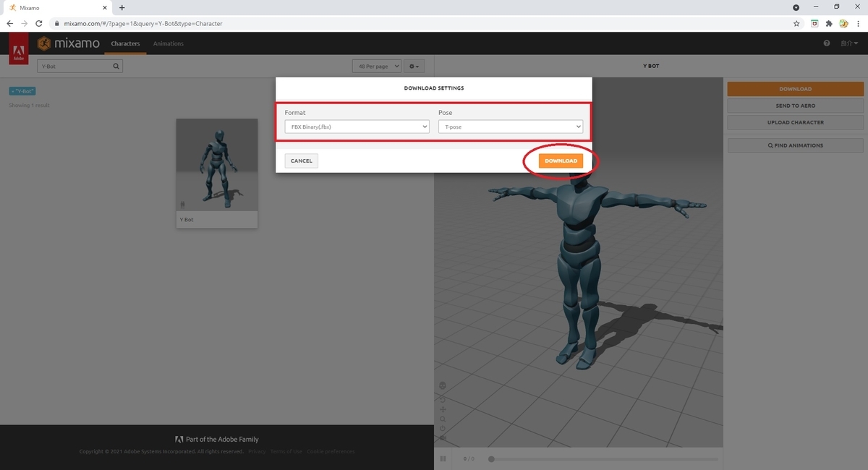Open the Privacy link in the footer
The image size is (868, 470).
[x=257, y=451]
